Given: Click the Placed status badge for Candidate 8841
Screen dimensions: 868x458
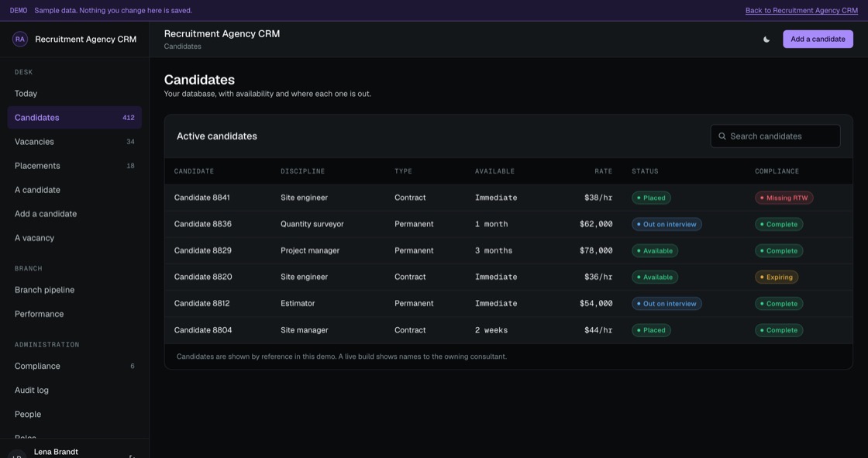Looking at the screenshot, I should click(651, 198).
